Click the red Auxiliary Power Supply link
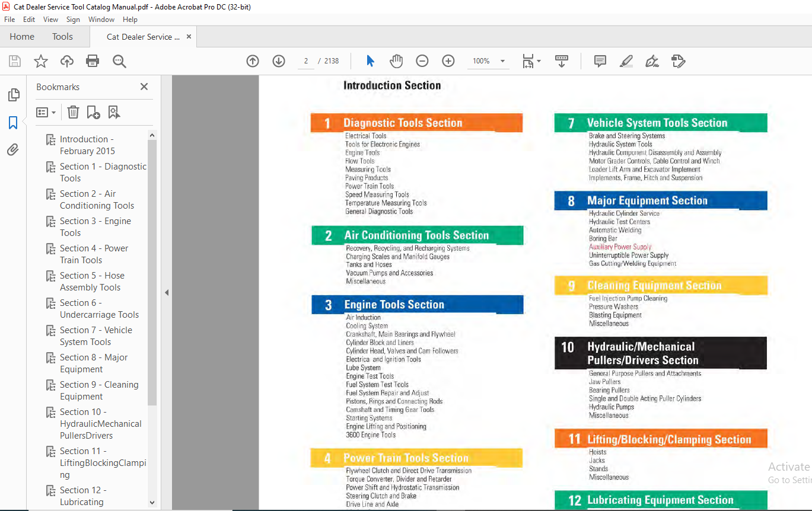Screen dimensions: 812x511 (x=620, y=247)
